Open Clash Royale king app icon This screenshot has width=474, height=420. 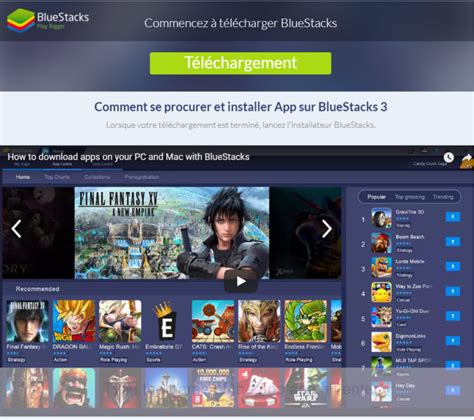pyautogui.click(x=74, y=388)
